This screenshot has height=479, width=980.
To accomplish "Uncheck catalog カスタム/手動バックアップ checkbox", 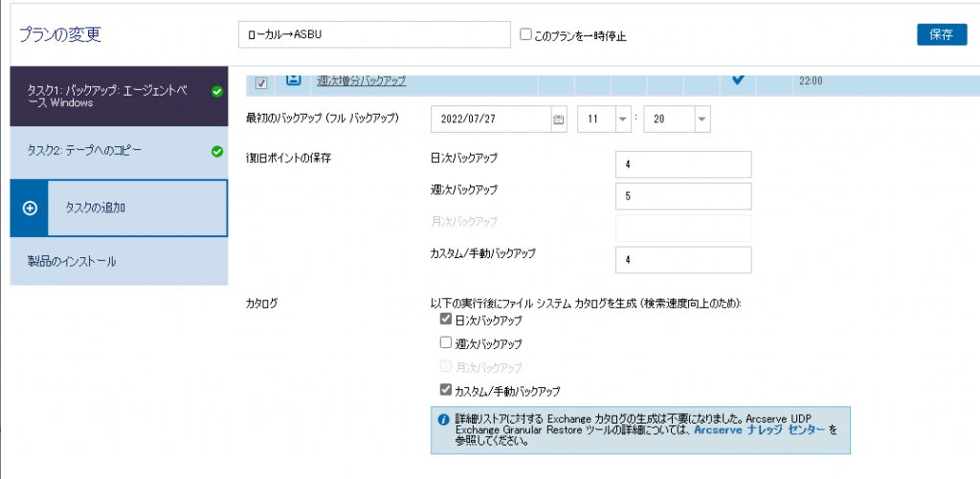I will pyautogui.click(x=446, y=390).
